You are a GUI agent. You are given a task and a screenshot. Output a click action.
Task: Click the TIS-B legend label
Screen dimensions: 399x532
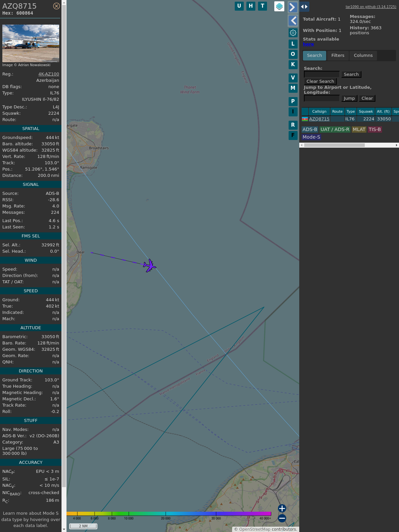(375, 130)
